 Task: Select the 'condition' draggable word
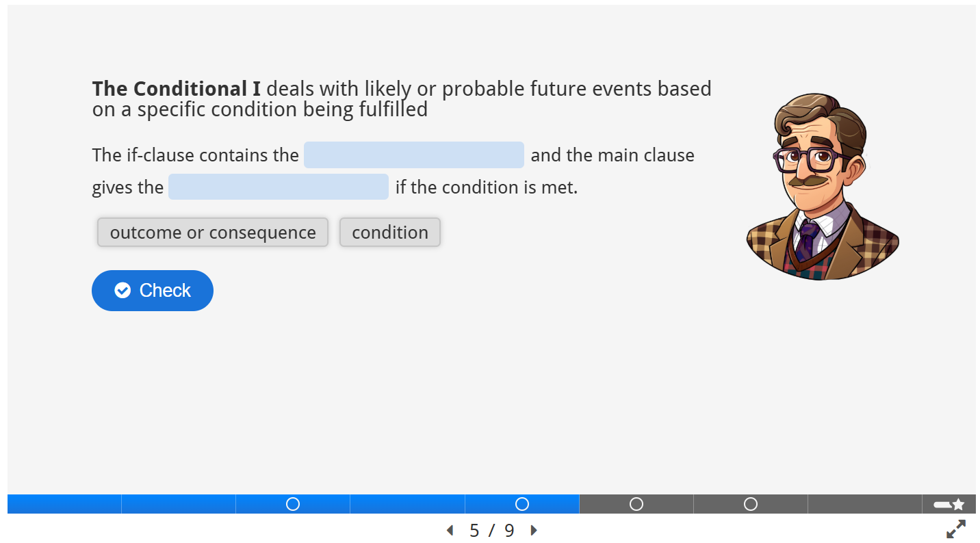click(x=390, y=233)
